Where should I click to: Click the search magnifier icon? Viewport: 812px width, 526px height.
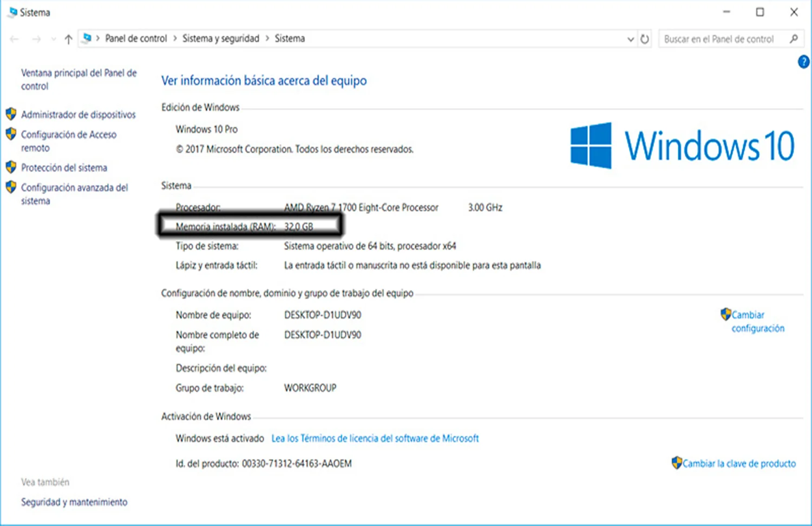point(794,39)
